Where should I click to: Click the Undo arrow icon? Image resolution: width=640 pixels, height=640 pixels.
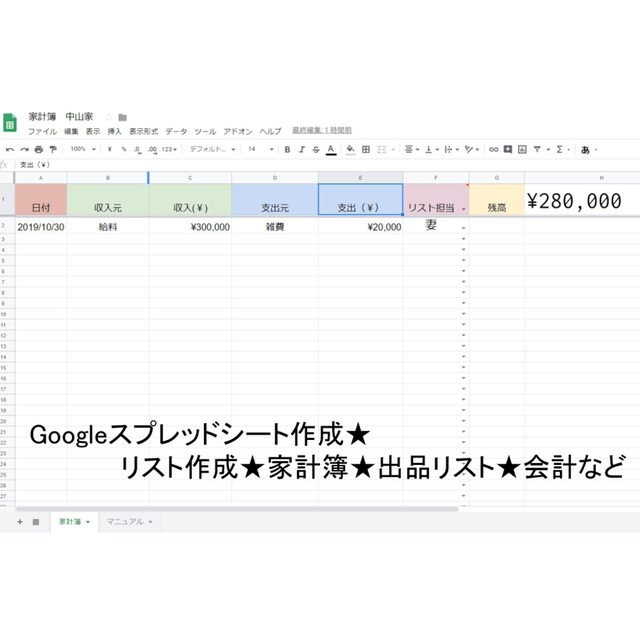[10, 149]
